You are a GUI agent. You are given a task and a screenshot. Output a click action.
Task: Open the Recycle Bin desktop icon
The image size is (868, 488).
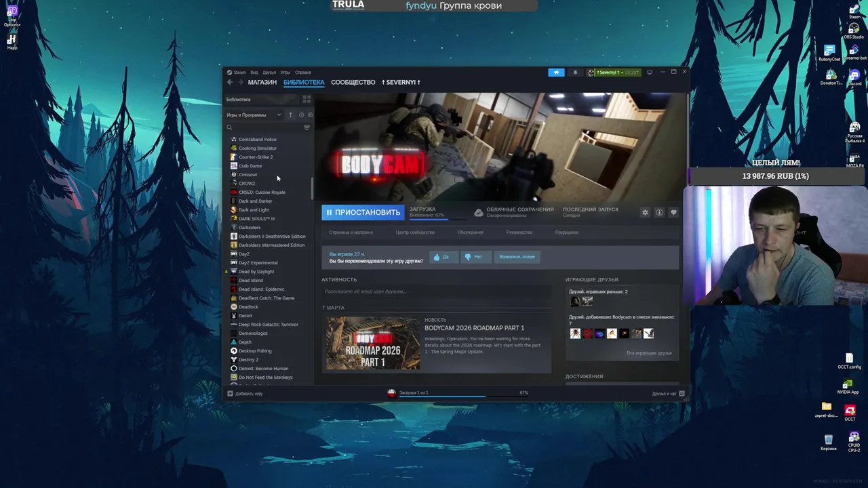[x=828, y=443]
